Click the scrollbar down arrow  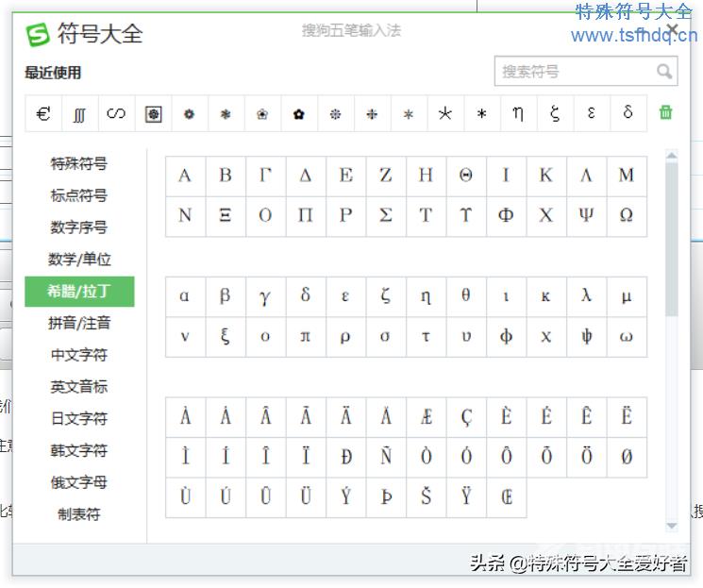coord(671,526)
